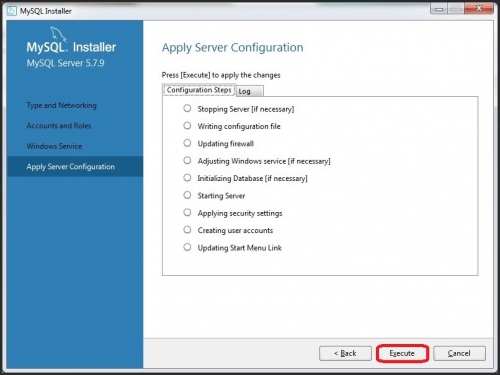The height and width of the screenshot is (375, 500).
Task: Switch to the Log tab
Action: click(x=249, y=91)
